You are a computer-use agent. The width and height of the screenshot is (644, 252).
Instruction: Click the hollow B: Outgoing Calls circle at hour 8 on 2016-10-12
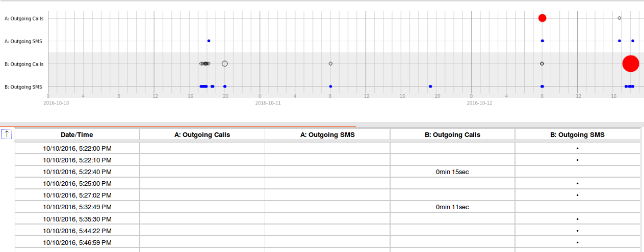(x=542, y=64)
